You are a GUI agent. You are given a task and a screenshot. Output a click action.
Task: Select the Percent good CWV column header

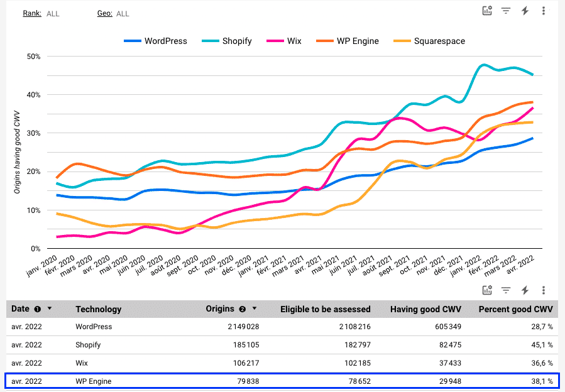click(515, 308)
